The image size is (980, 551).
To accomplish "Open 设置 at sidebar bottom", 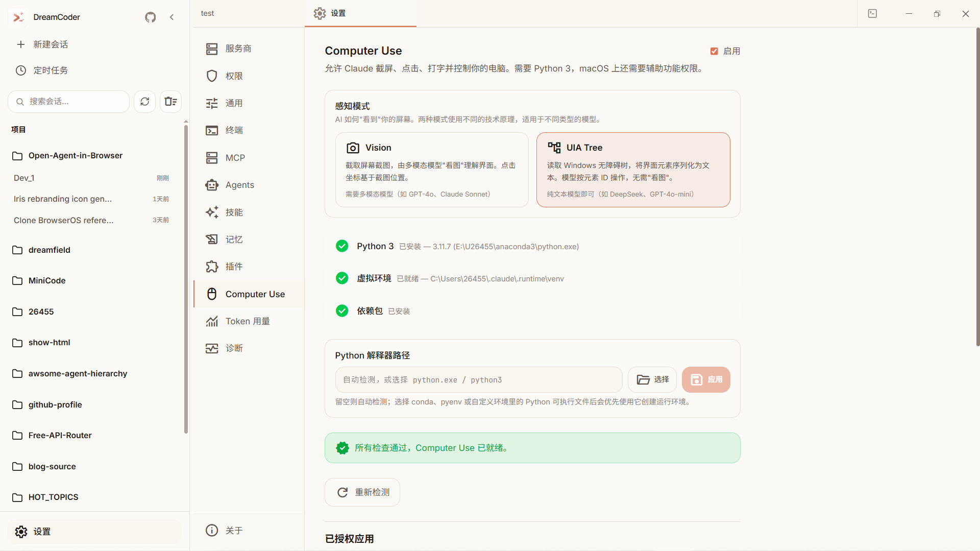I will coord(94,532).
